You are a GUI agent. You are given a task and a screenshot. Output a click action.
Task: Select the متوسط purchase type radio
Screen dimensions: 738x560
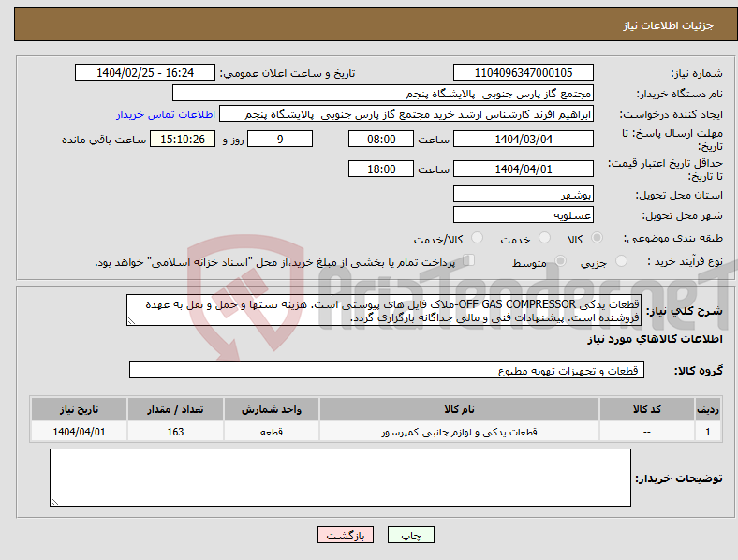[560, 261]
